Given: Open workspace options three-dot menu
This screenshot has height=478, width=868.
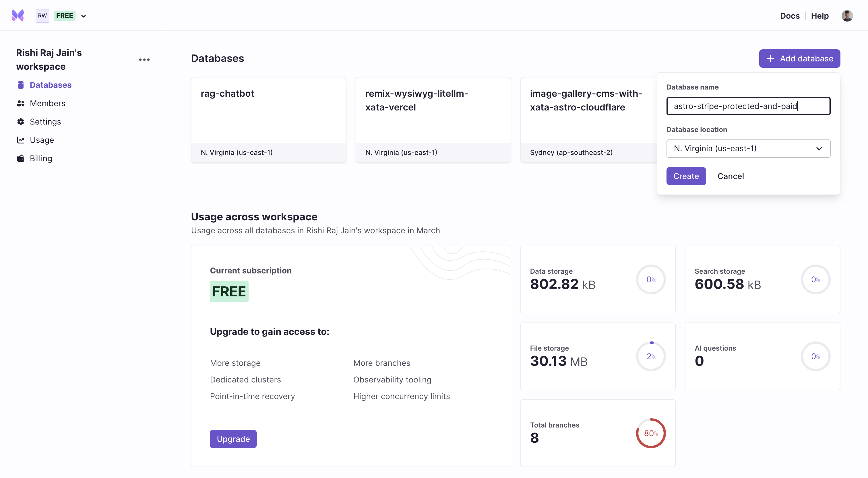Looking at the screenshot, I should point(144,60).
